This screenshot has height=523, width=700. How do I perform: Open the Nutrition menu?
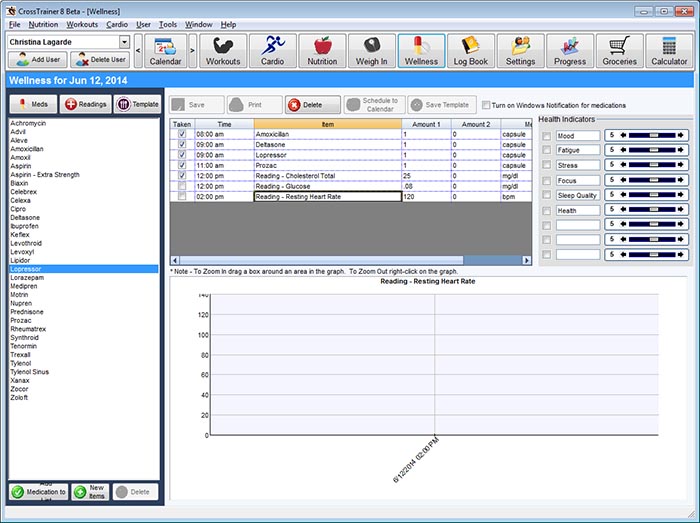43,25
